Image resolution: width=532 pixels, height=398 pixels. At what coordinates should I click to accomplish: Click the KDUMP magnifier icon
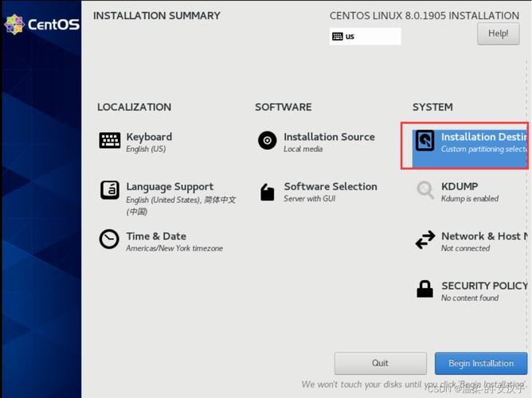pos(425,190)
